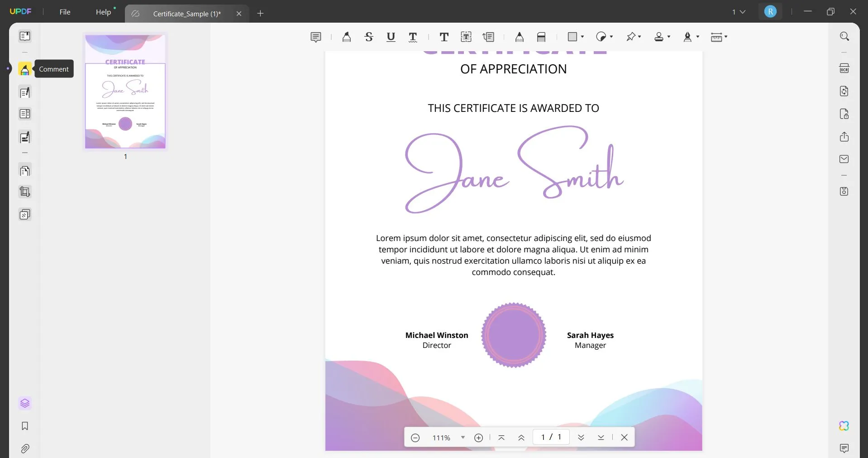Open the Help menu

[x=104, y=12]
